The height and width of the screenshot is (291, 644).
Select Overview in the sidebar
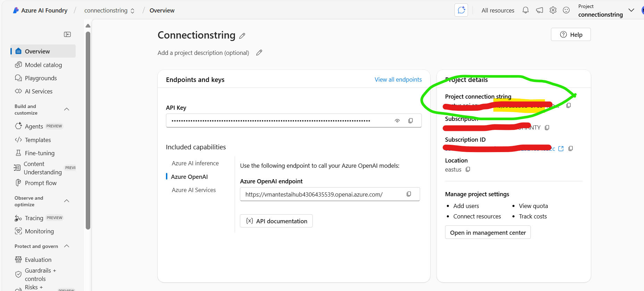click(43, 51)
